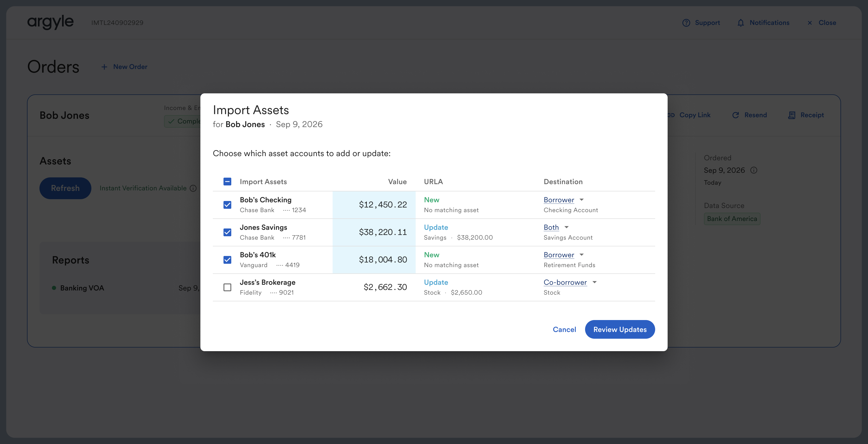Click the URLA column header
This screenshot has width=868, height=444.
433,182
